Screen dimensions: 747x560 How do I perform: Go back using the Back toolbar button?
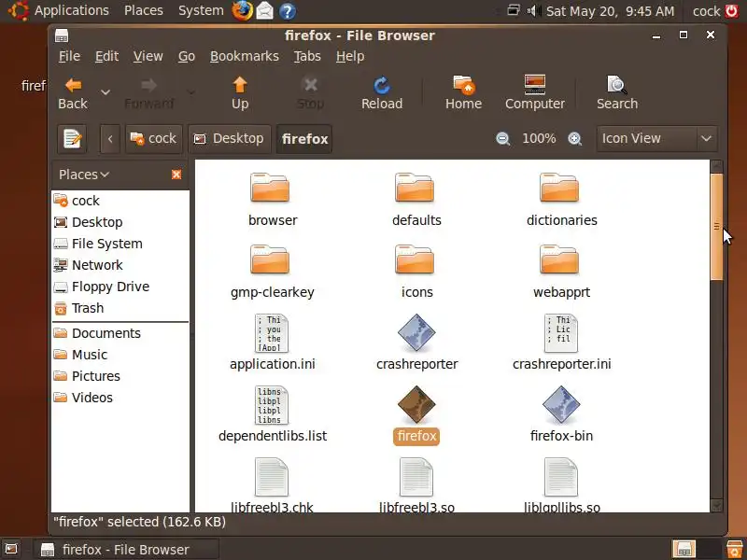(73, 92)
